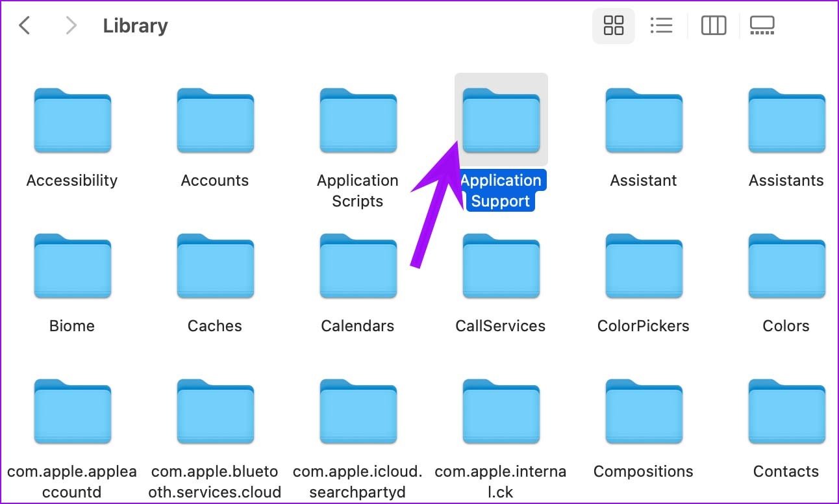
Task: Click the Library window title
Action: [x=135, y=26]
